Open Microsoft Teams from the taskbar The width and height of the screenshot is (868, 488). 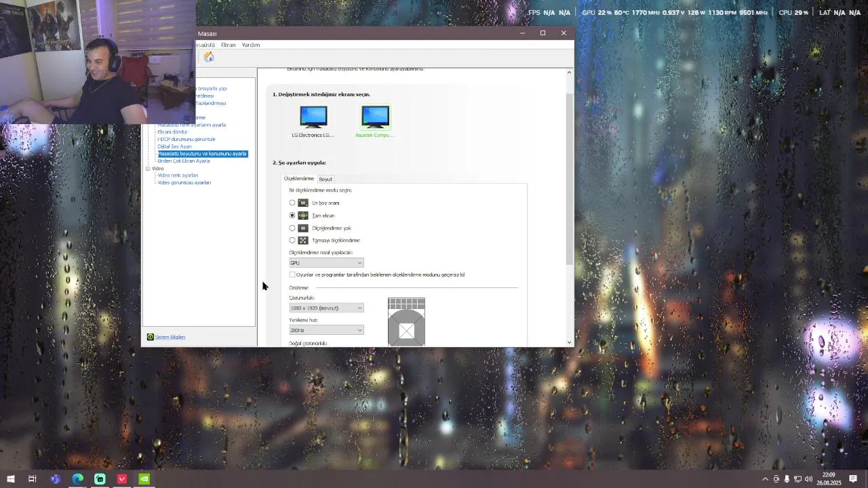click(x=56, y=479)
